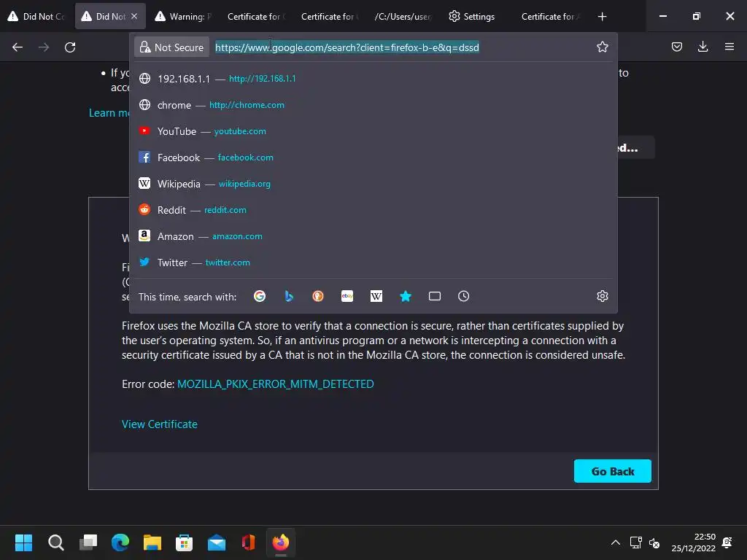Switch to the /C:/Users/user tab
The height and width of the screenshot is (560, 747).
coord(403,17)
